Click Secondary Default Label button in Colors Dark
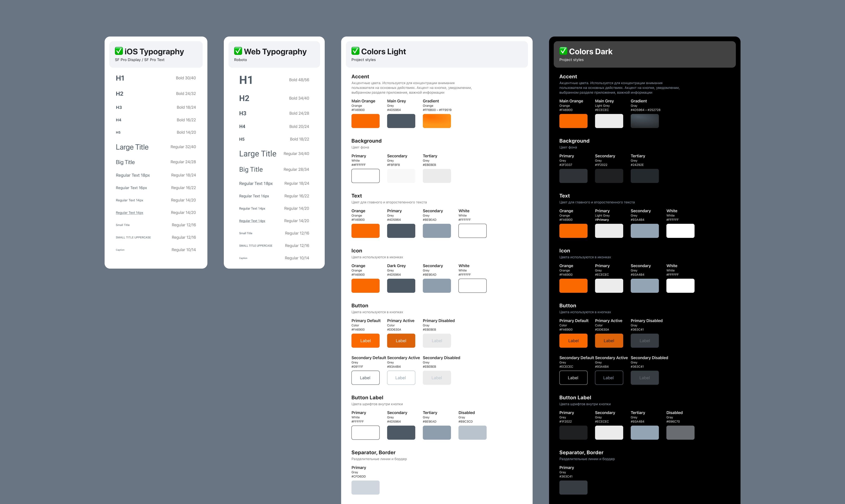This screenshot has height=504, width=845. point(573,378)
